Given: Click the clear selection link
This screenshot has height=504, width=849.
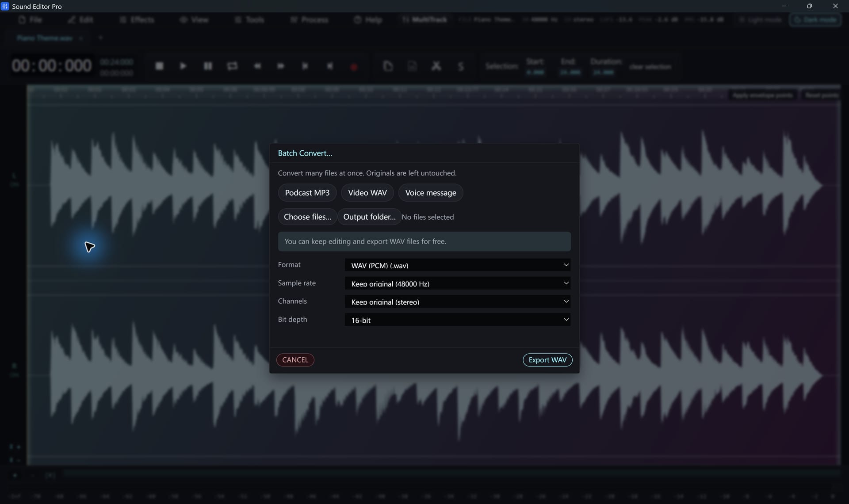Looking at the screenshot, I should pos(650,67).
